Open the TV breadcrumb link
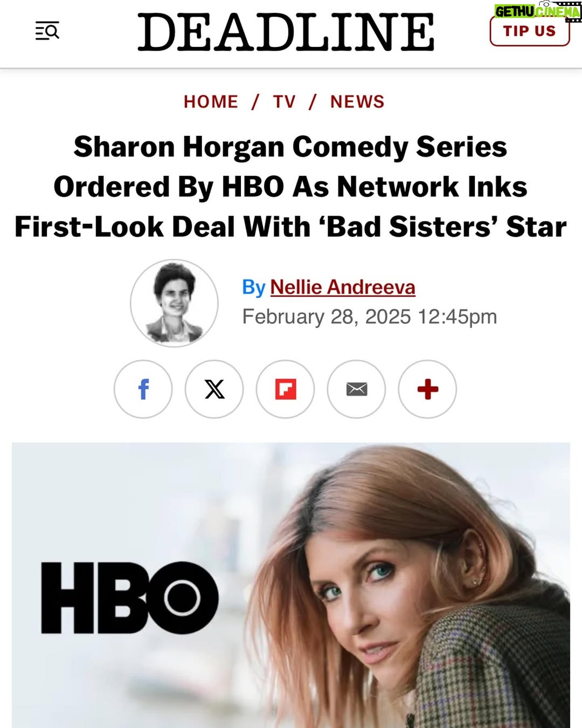 [285, 101]
